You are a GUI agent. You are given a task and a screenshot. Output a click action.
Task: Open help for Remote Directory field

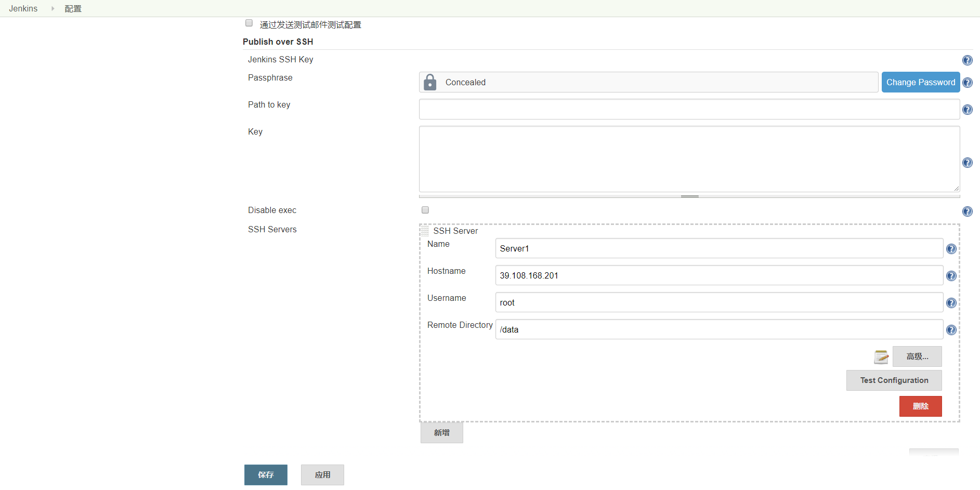pyautogui.click(x=951, y=330)
